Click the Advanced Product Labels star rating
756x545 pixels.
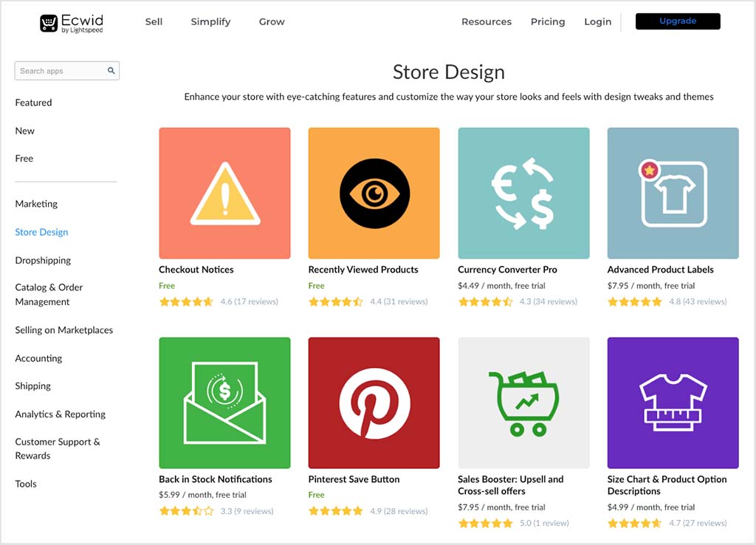[x=634, y=302]
